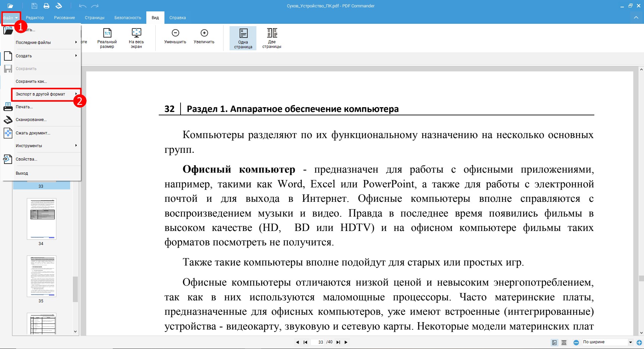Click the redo arrow icon
644x349 pixels.
[95, 6]
